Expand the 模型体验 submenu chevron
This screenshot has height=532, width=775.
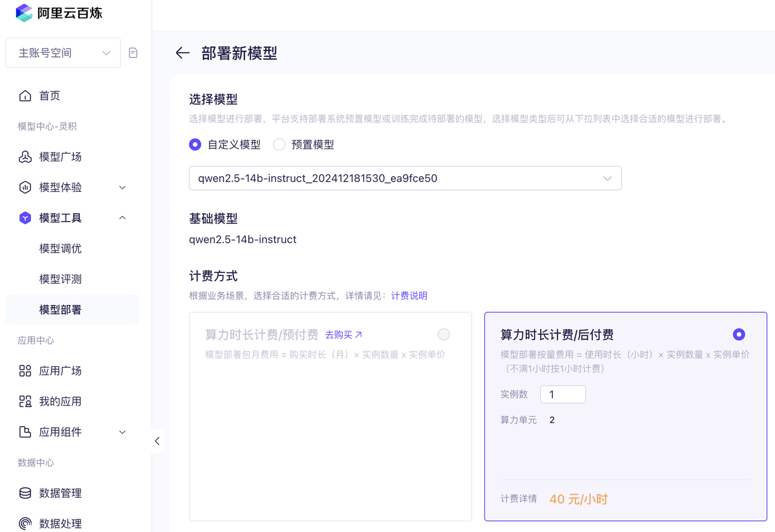click(x=122, y=188)
